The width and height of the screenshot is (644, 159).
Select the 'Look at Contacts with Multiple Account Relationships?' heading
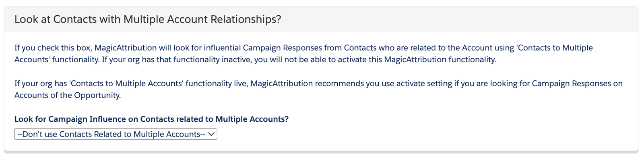point(148,19)
